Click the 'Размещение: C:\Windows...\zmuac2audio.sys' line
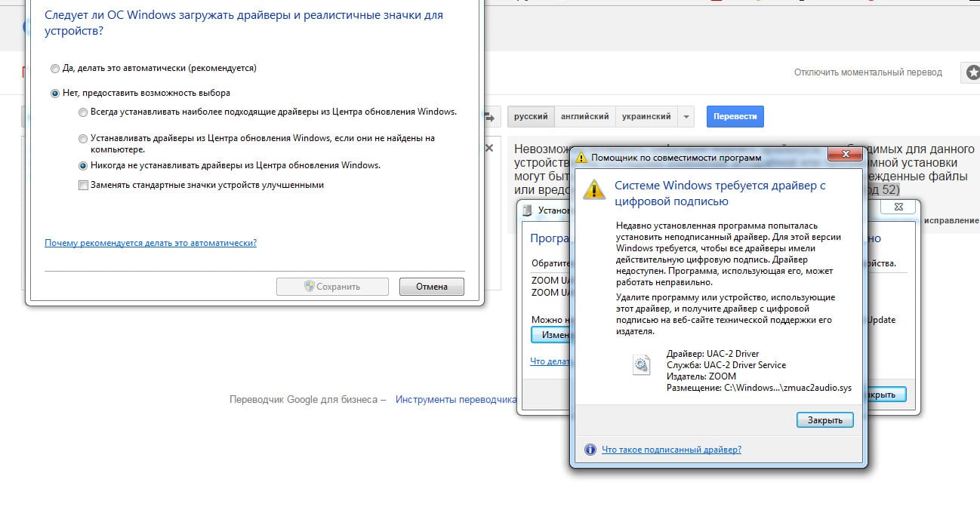The height and width of the screenshot is (513, 980). click(759, 388)
